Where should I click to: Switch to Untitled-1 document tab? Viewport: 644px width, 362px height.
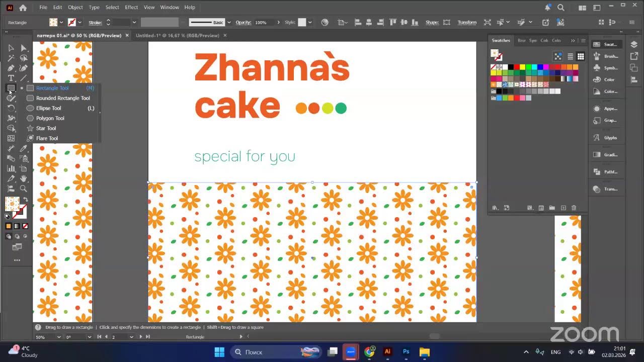pyautogui.click(x=177, y=36)
